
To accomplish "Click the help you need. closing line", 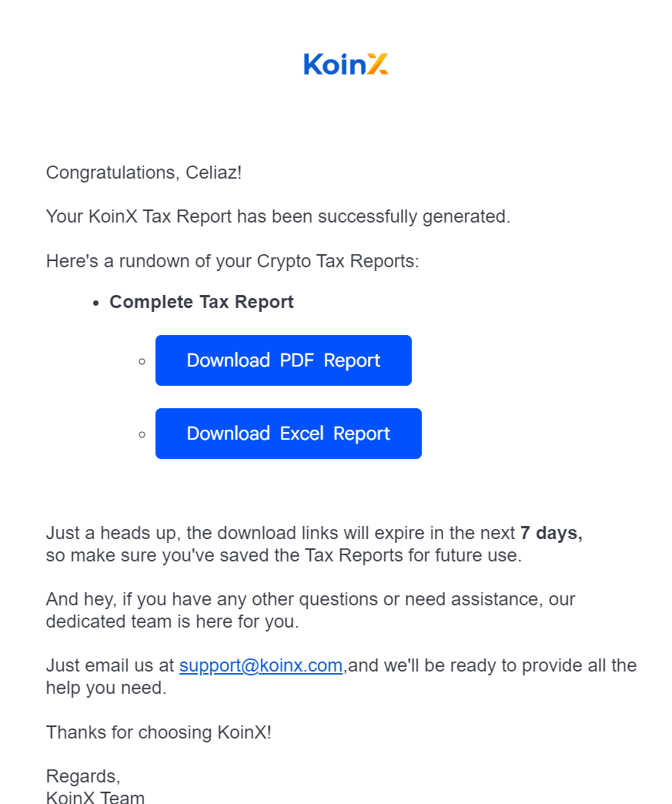I will (106, 688).
